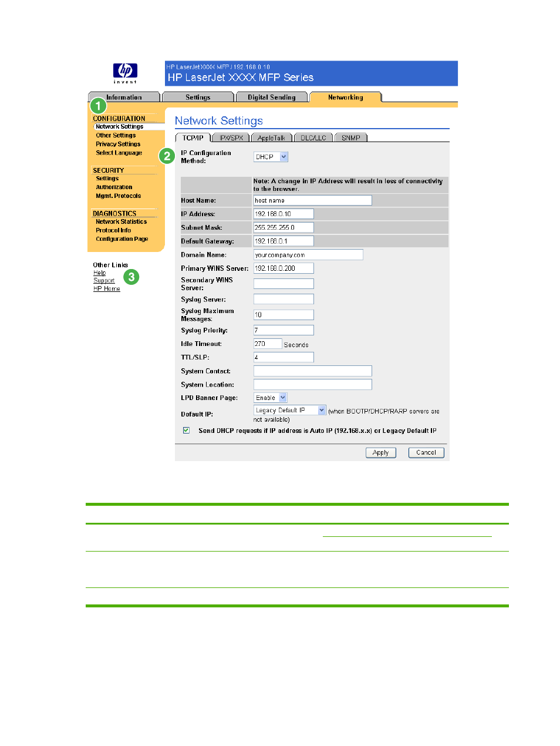Open the HP Home link

[107, 289]
